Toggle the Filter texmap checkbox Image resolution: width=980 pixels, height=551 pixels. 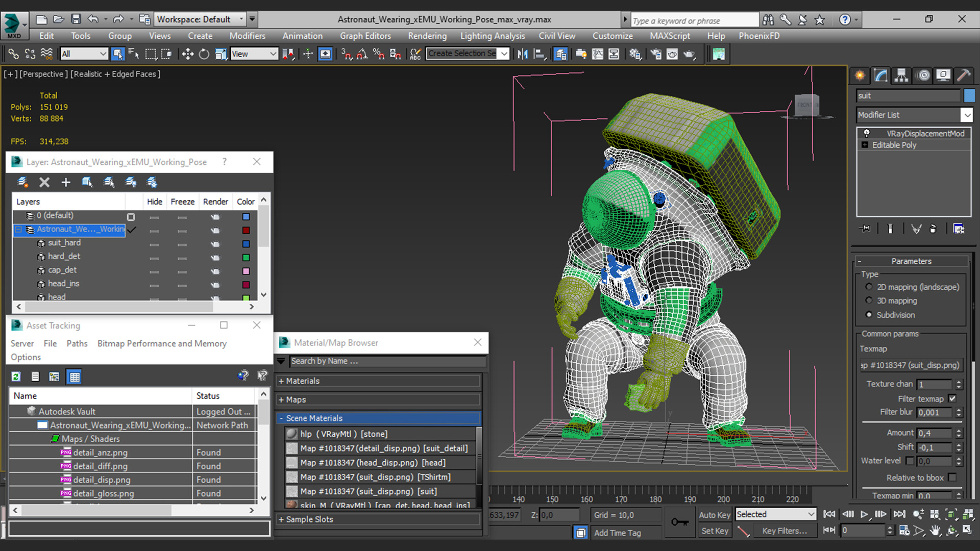(x=952, y=398)
